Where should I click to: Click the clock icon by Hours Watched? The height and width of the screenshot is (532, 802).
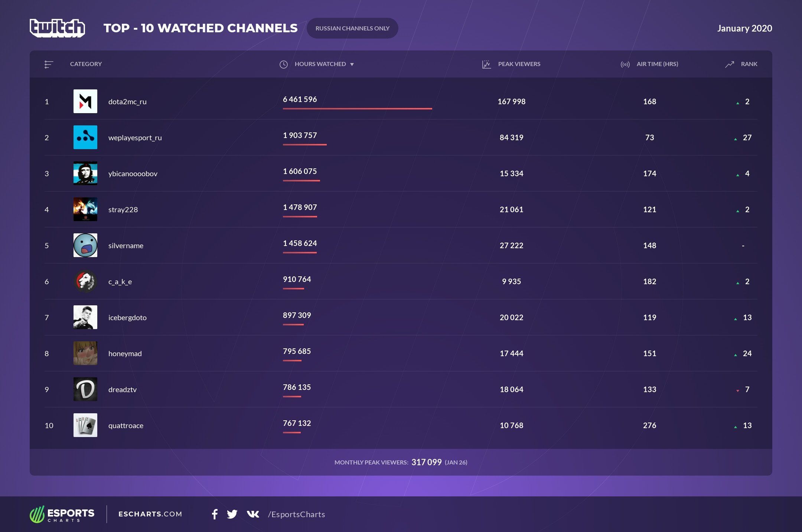click(x=284, y=65)
